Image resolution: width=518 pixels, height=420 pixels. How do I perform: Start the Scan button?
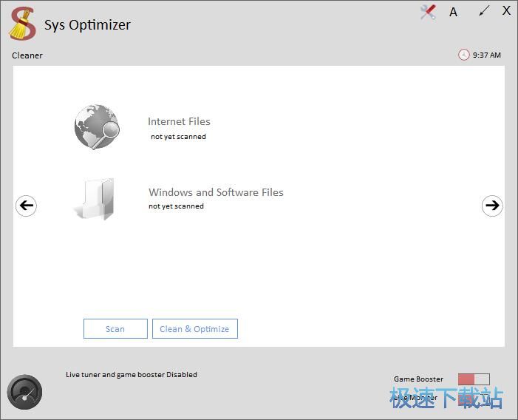pyautogui.click(x=115, y=329)
